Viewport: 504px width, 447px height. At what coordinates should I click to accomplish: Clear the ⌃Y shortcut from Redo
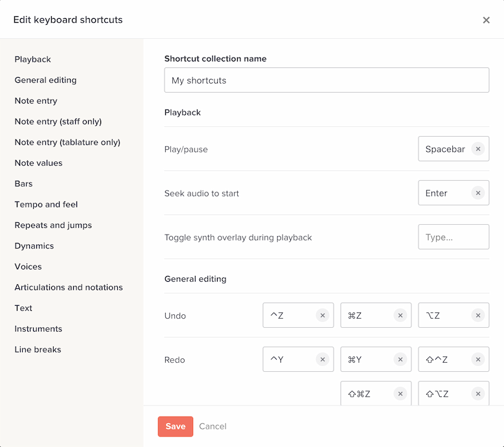(323, 360)
